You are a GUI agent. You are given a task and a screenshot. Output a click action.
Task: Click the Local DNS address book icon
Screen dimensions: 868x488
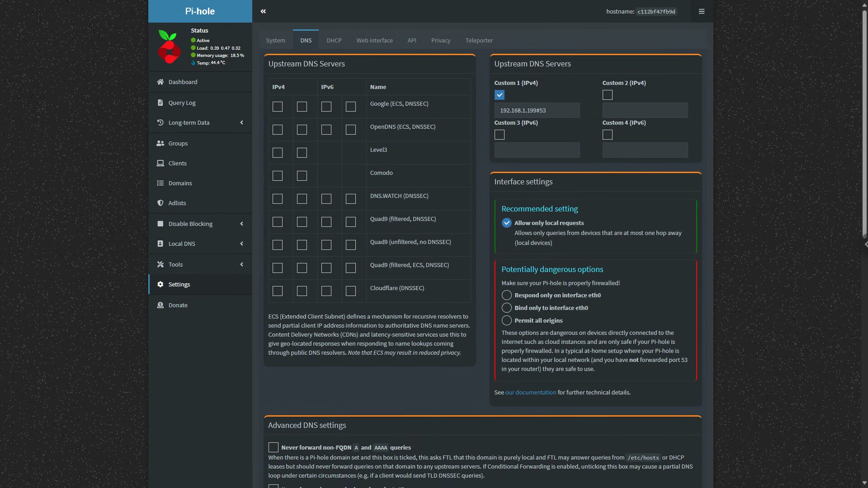[160, 244]
